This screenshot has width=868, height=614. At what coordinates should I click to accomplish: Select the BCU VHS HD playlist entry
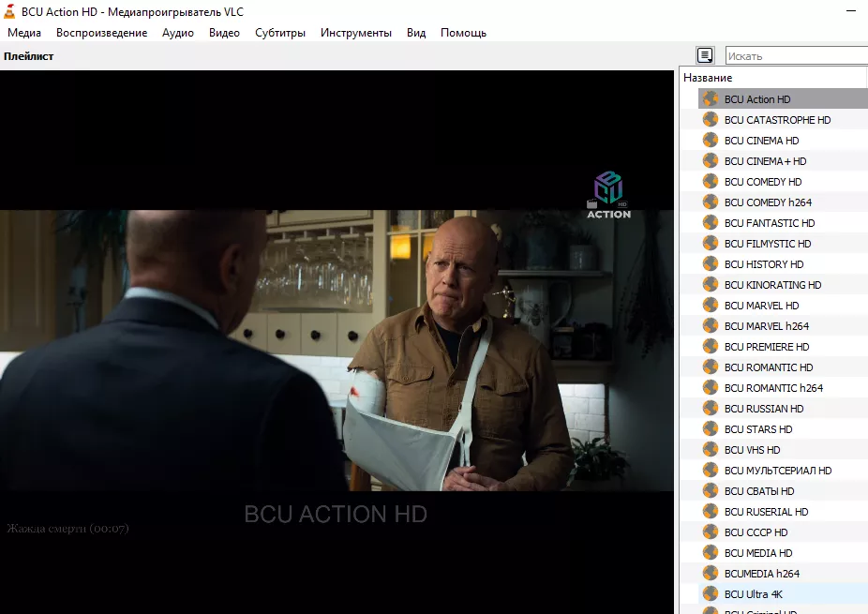pos(783,450)
